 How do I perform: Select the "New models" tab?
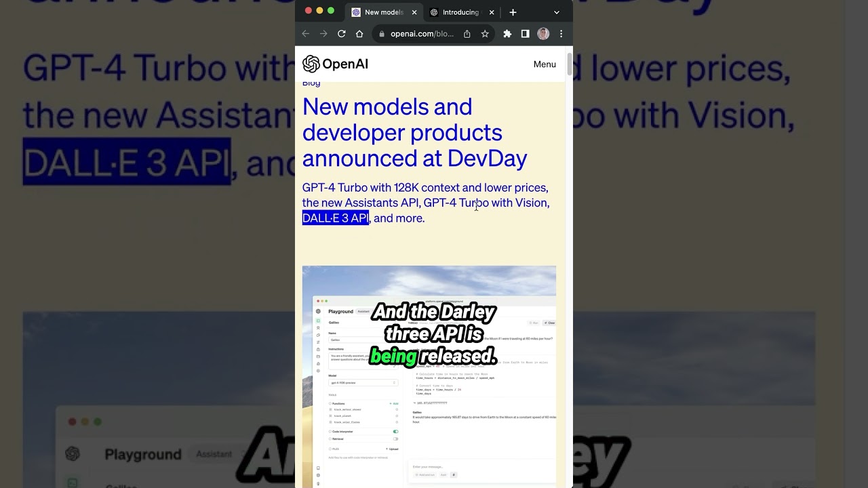pos(382,12)
